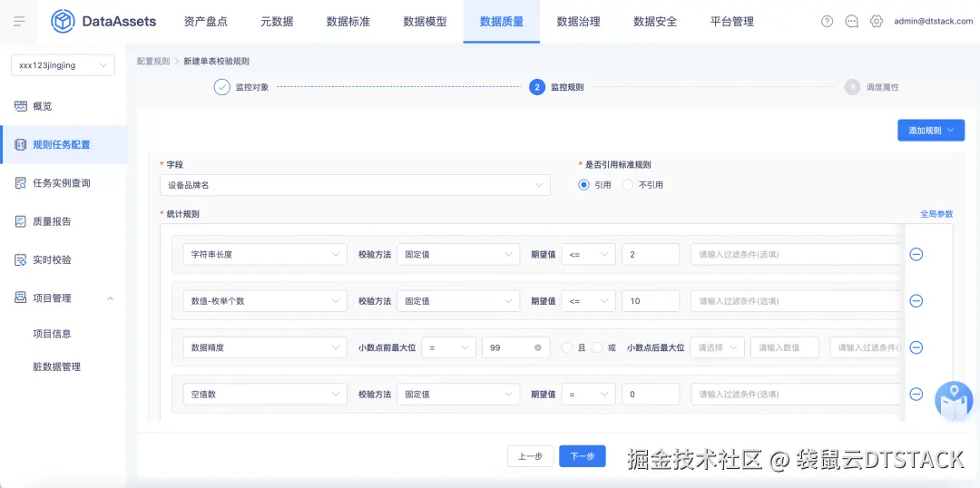Select the 或 radio option

click(x=597, y=347)
